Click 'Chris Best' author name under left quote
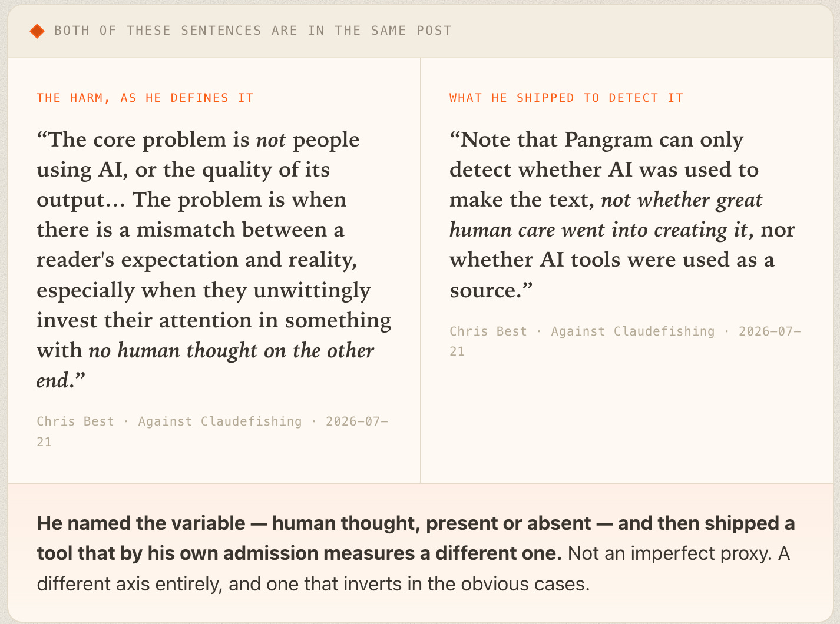Viewport: 840px width, 624px height. pos(75,421)
